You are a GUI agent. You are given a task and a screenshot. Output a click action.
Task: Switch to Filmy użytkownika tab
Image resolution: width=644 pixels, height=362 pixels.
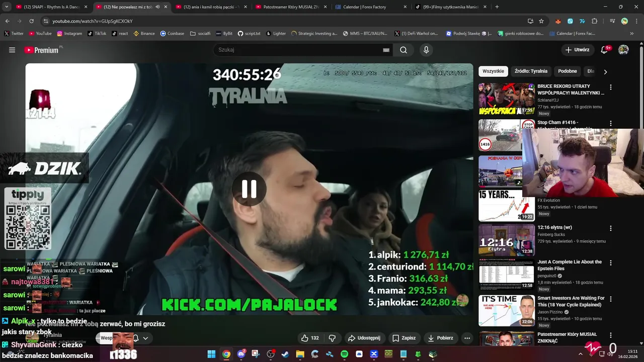coord(451,7)
